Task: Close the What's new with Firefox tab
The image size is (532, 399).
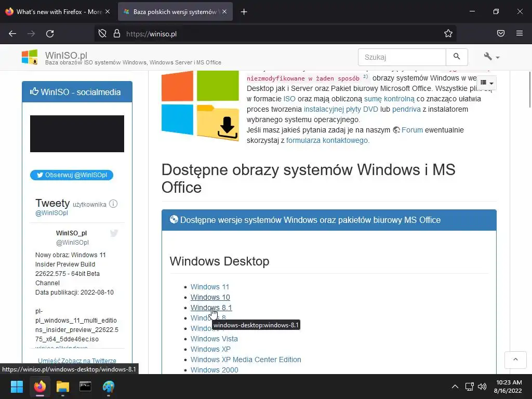Action: (x=107, y=11)
